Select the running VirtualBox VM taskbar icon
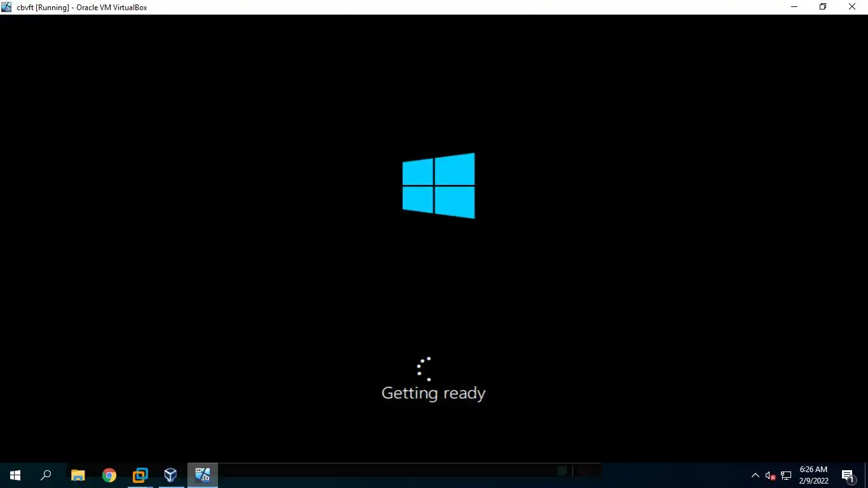 tap(203, 475)
